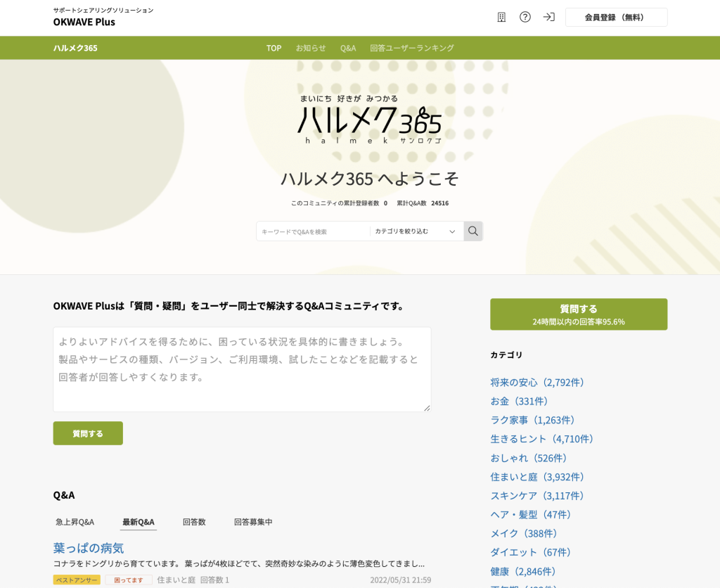Focus the キーワードでQ&Aを検索 search field
This screenshot has width=720, height=588.
coord(313,231)
